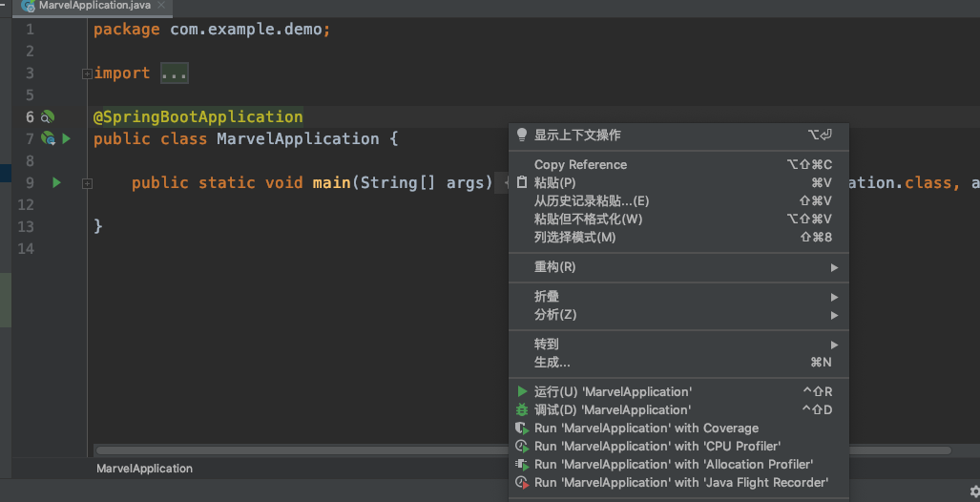Choose 显示上下文操作 from the context menu
The width and height of the screenshot is (980, 502).
678,135
